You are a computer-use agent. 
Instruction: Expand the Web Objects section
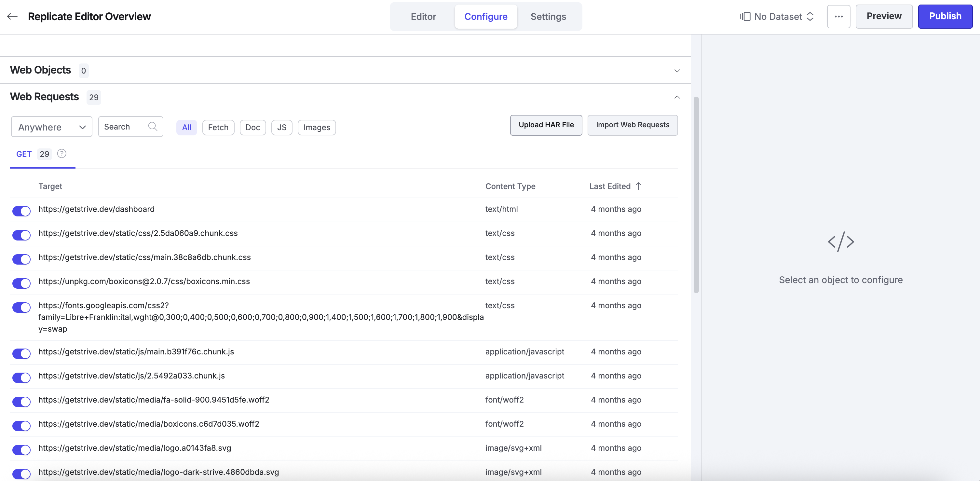pyautogui.click(x=677, y=71)
